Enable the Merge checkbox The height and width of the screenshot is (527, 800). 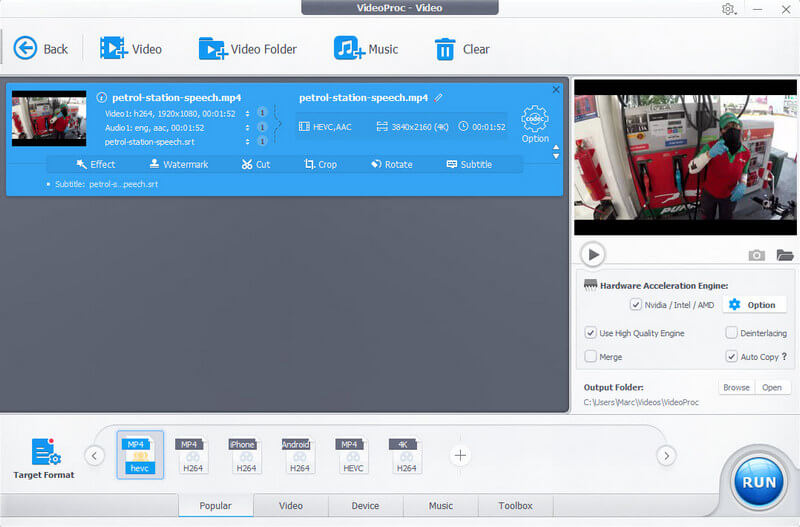[x=590, y=356]
